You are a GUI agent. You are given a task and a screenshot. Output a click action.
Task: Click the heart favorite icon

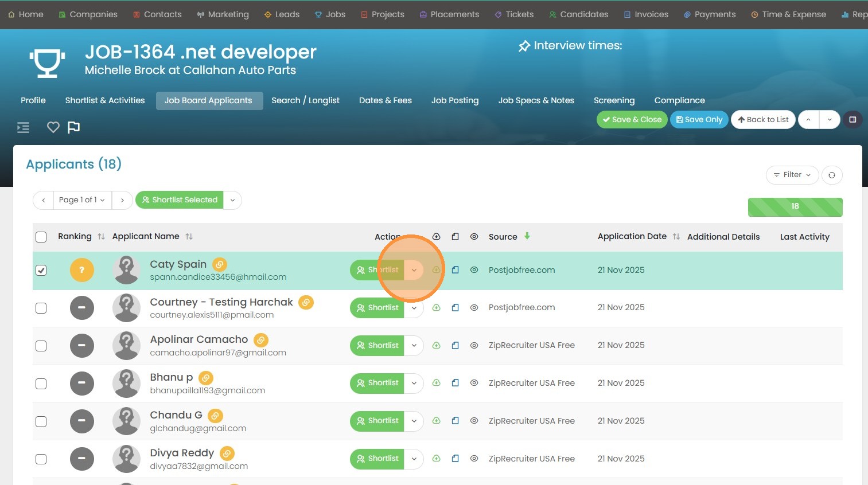53,127
